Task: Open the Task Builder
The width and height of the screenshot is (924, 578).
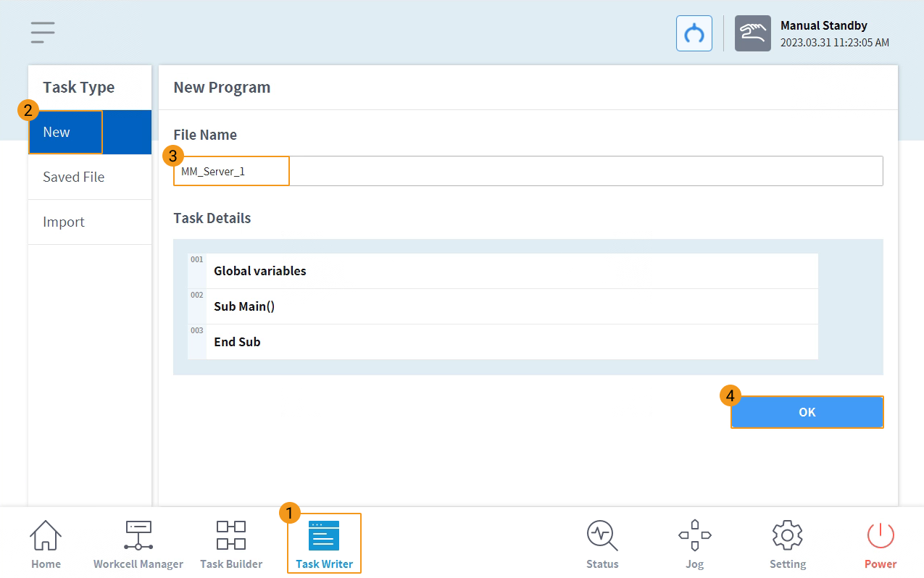Action: [x=231, y=544]
